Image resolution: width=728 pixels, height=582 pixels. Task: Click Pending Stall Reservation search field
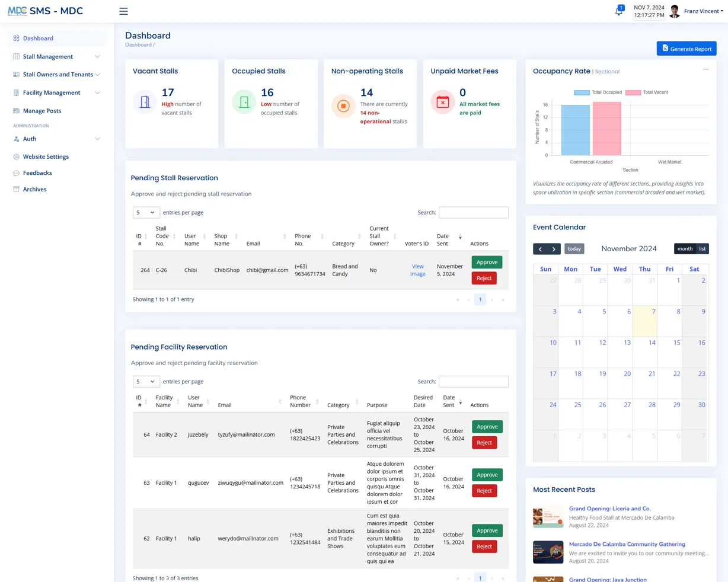pos(473,212)
